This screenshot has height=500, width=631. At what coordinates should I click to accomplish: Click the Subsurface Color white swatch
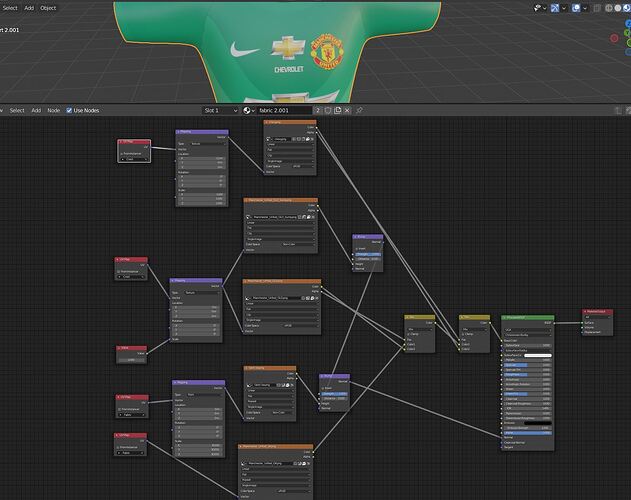pos(538,355)
